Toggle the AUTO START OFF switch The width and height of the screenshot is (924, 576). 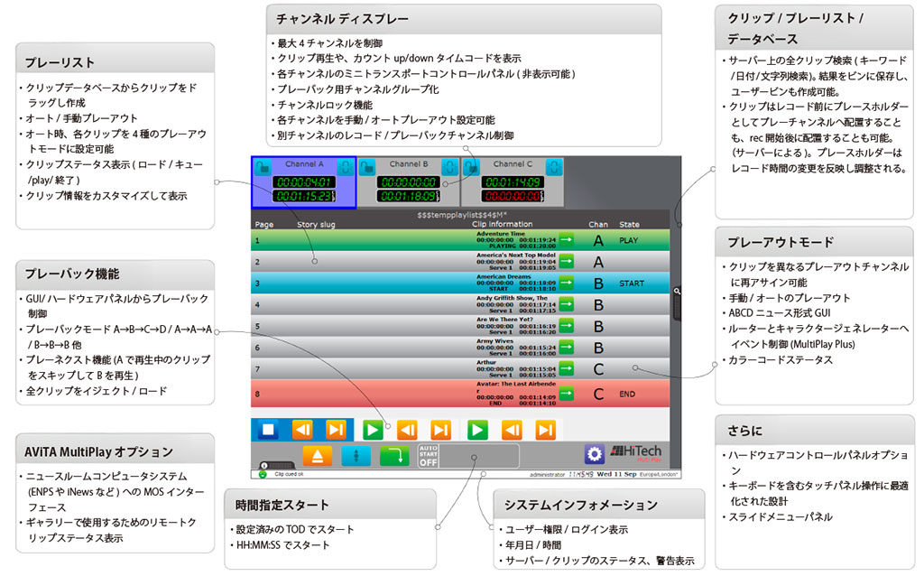pyautogui.click(x=428, y=455)
